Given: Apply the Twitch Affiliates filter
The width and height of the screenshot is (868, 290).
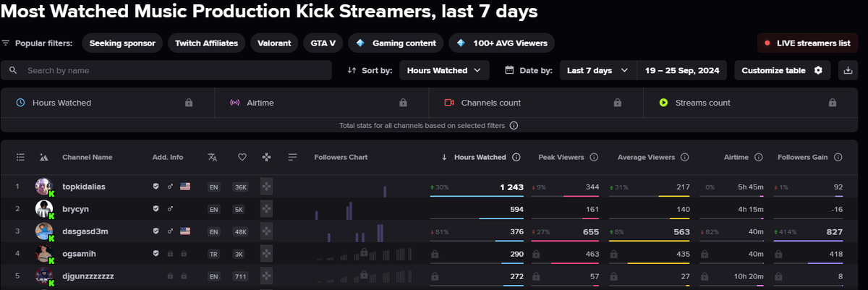Looking at the screenshot, I should coord(206,43).
